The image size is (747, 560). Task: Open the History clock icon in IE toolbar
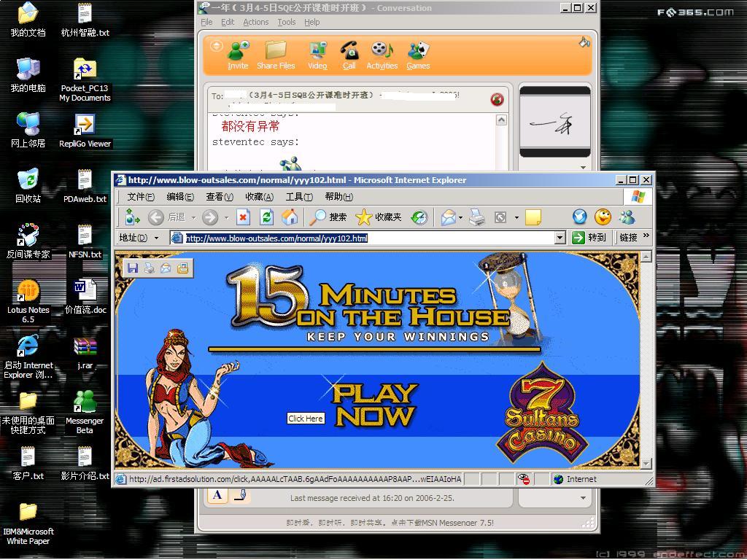[x=419, y=217]
